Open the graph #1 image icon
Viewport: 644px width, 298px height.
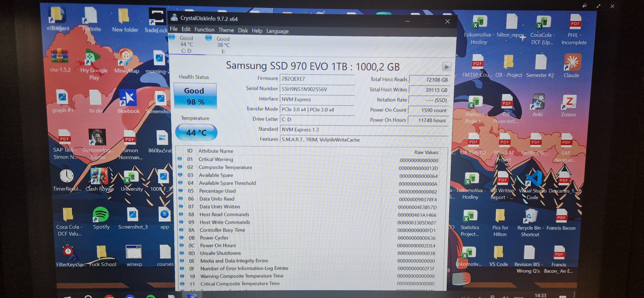(x=62, y=101)
